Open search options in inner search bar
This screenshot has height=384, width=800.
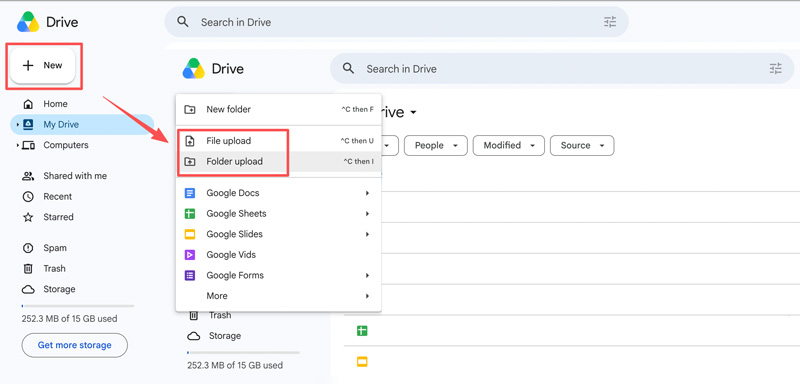pos(776,69)
